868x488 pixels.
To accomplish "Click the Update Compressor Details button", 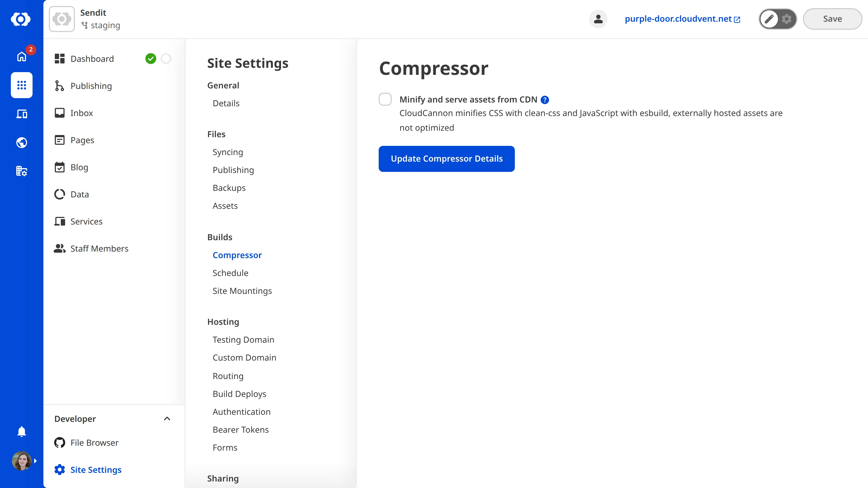I will click(446, 159).
